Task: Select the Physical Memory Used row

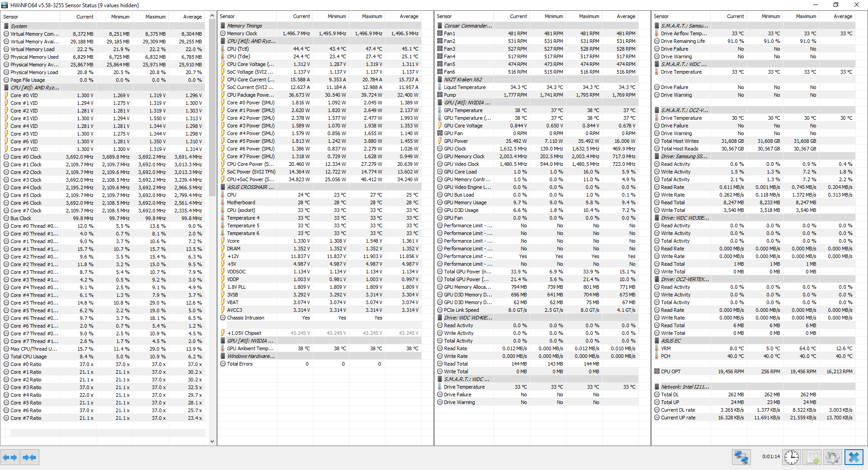Action: click(x=104, y=57)
